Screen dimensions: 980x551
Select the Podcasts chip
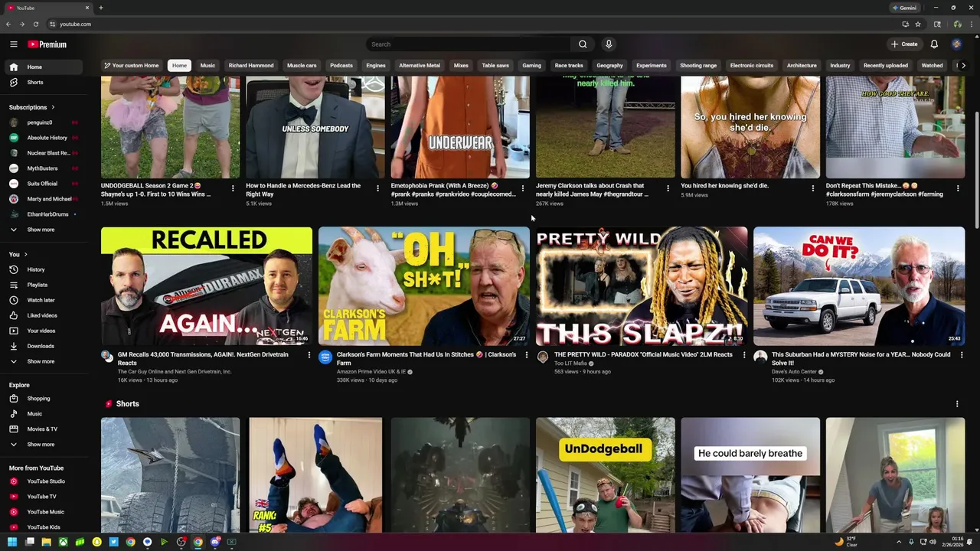click(x=341, y=66)
